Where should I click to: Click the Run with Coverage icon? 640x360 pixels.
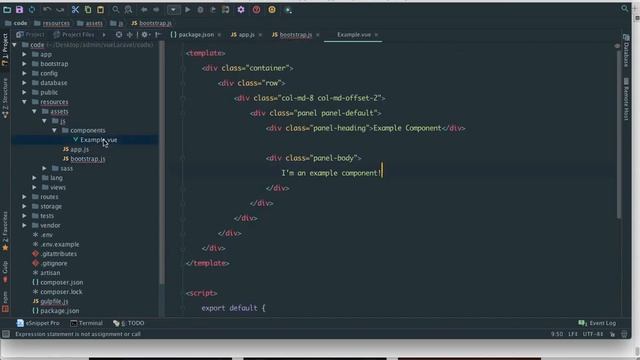coord(213,9)
